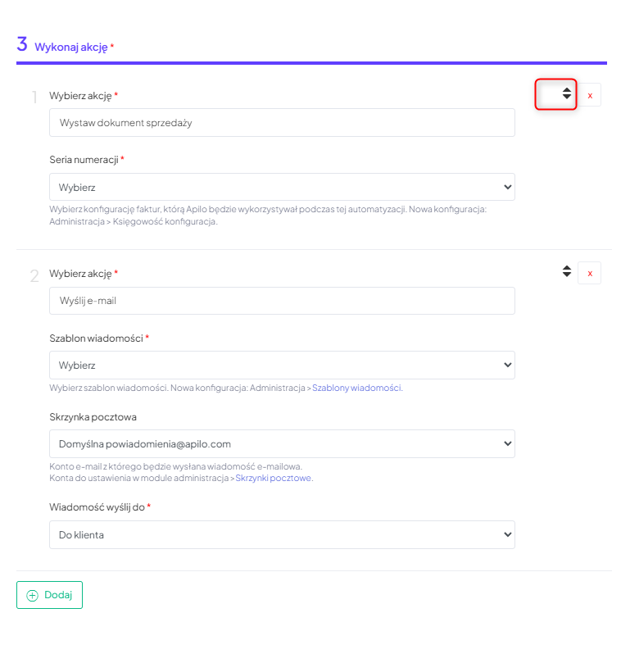Click the move-up arrow for action 2
621x672 pixels.
tap(566, 267)
